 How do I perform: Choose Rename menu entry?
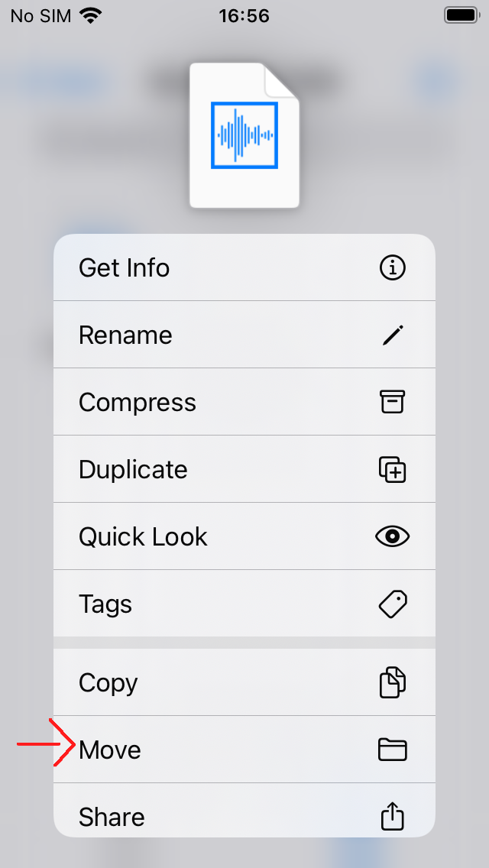click(126, 335)
